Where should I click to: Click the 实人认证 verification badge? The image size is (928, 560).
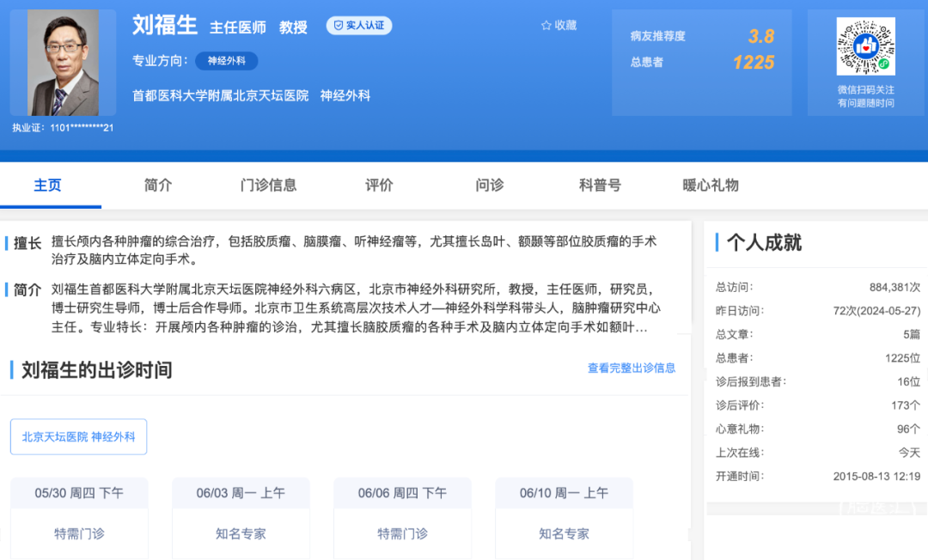point(359,26)
